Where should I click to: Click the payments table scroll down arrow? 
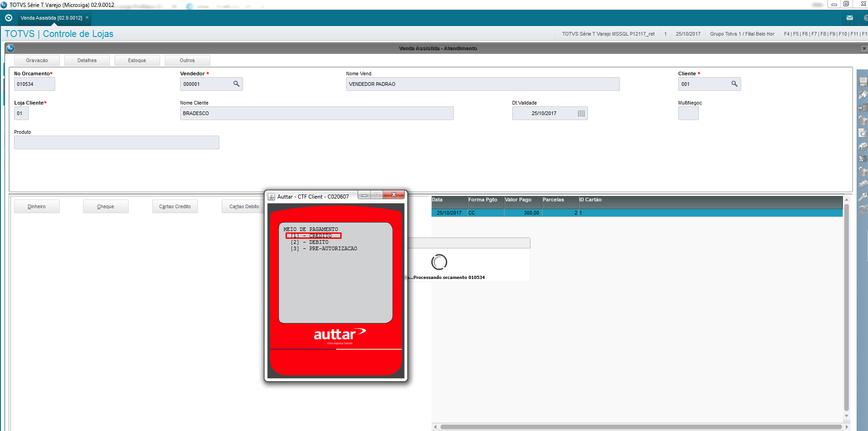point(847,416)
